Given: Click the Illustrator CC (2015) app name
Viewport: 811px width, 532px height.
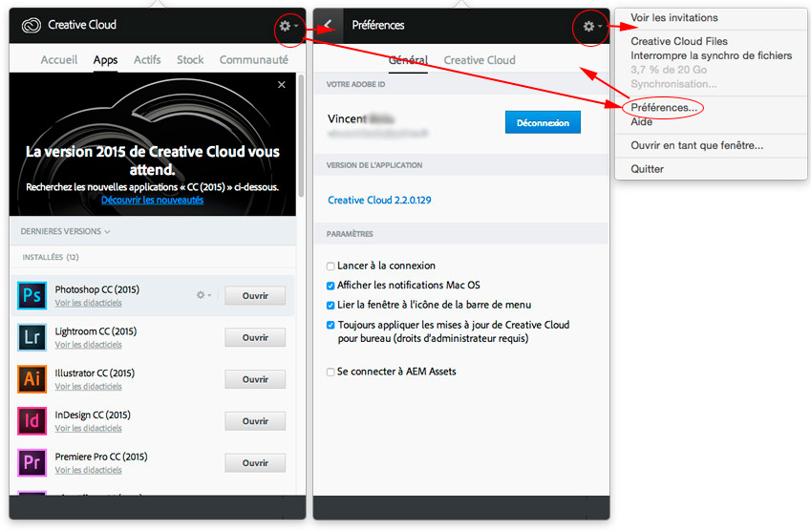Looking at the screenshot, I should [95, 373].
